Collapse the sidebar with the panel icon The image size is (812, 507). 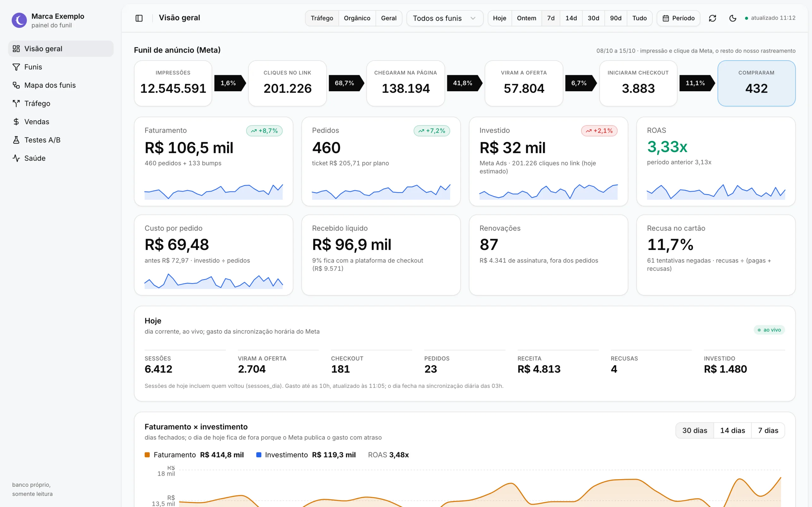coord(139,18)
